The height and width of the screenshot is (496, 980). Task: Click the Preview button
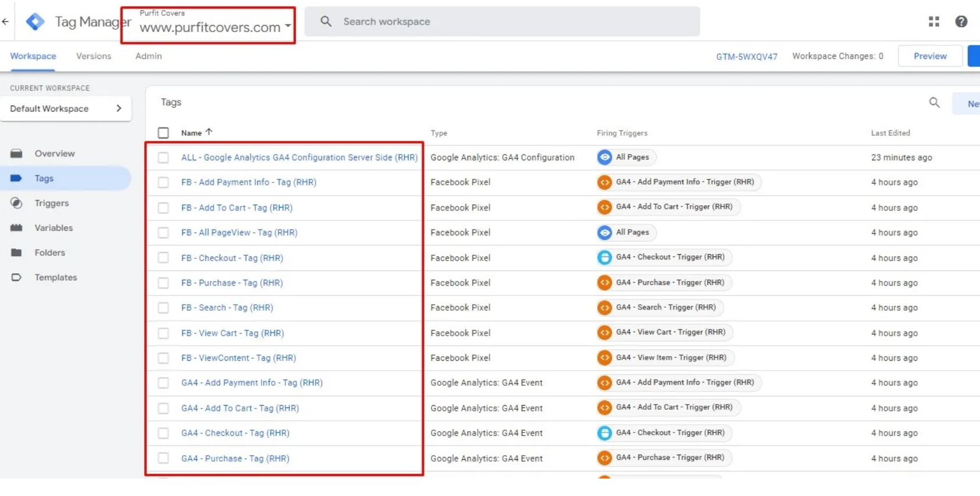click(x=929, y=57)
